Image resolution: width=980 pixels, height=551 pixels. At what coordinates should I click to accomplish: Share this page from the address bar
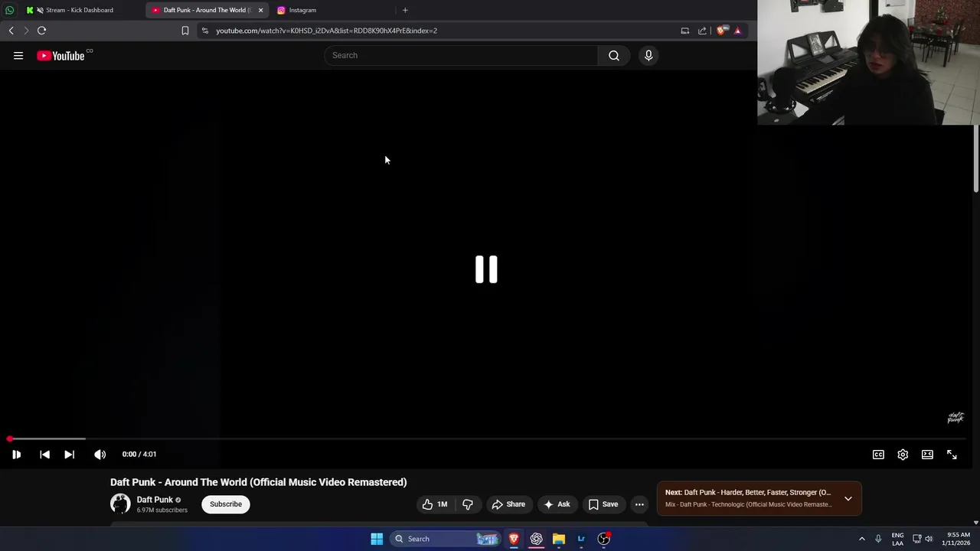702,31
